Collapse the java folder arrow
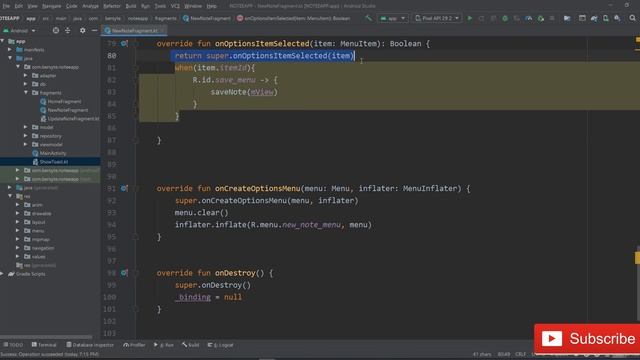This screenshot has height=360, width=640. pyautogui.click(x=10, y=58)
